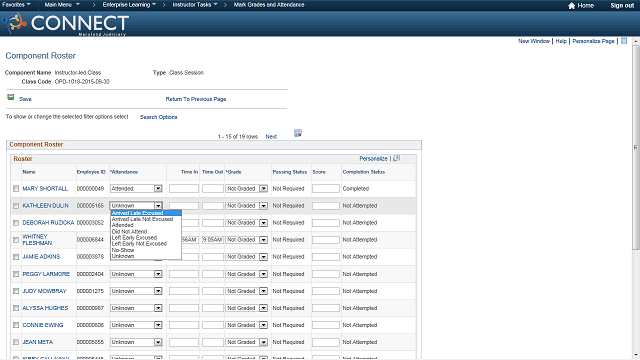Viewport: 640px width, 360px height.
Task: Go to the Next rows link
Action: point(271,137)
